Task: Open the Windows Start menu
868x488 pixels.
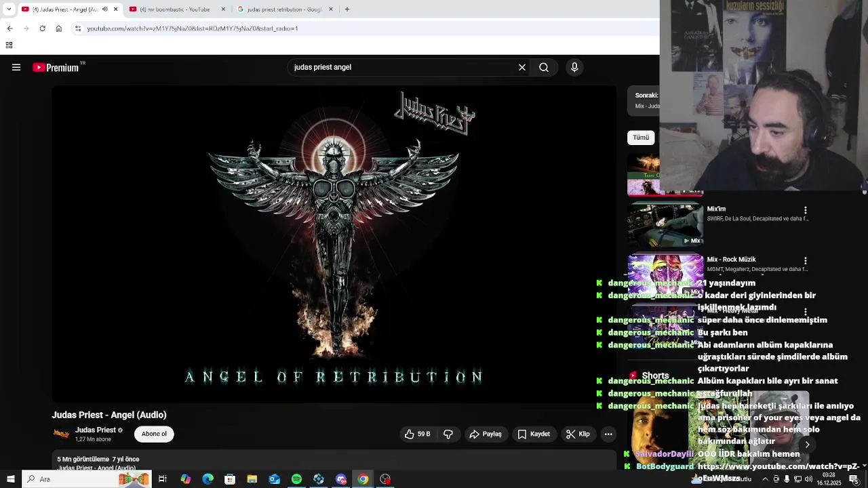Action: tap(10, 479)
